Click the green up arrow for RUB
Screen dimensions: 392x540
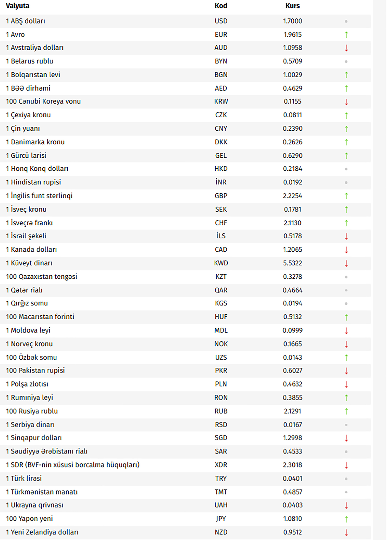click(346, 412)
